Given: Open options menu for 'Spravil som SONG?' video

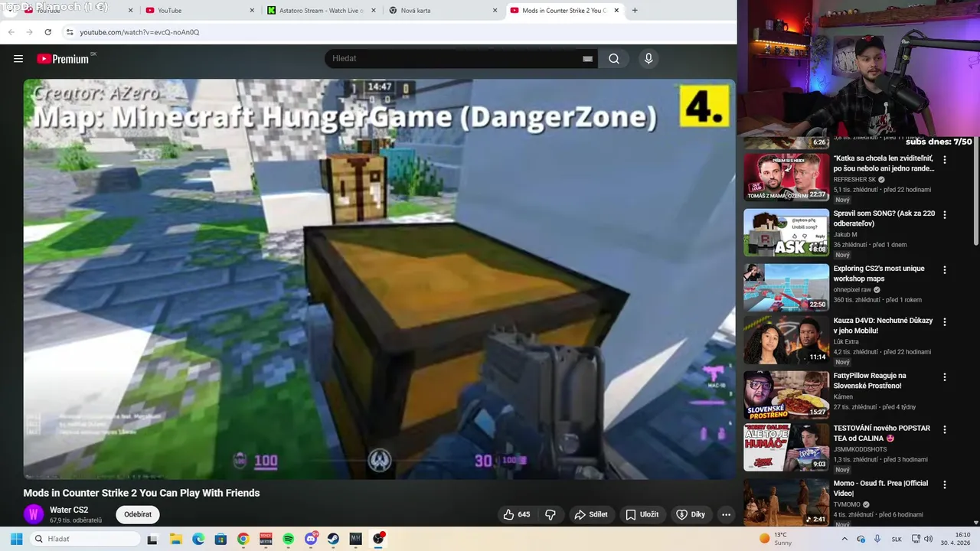Looking at the screenshot, I should tap(945, 215).
